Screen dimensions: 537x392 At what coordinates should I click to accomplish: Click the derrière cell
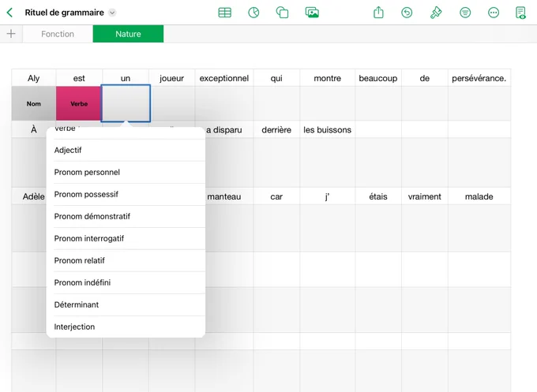point(276,129)
